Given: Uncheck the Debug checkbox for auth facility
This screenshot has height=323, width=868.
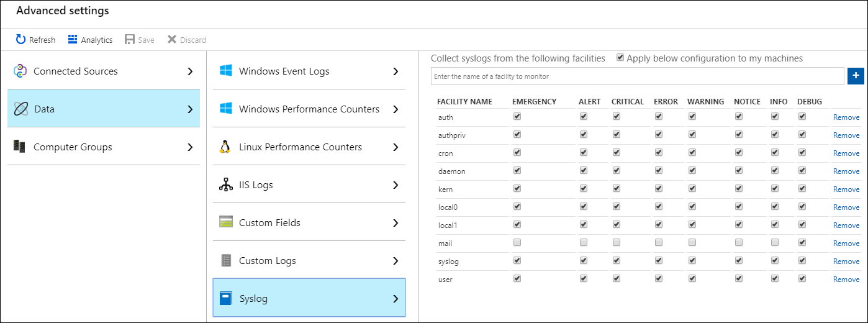Looking at the screenshot, I should [x=802, y=116].
